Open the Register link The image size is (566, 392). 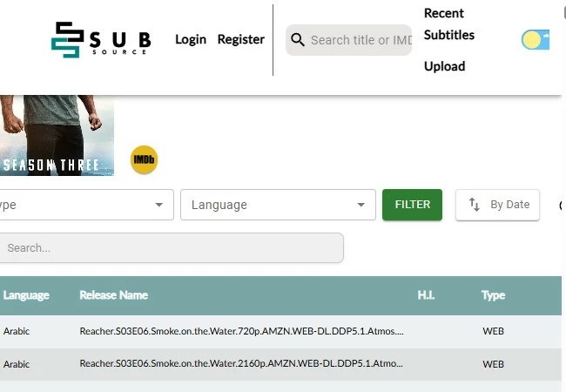tap(240, 39)
